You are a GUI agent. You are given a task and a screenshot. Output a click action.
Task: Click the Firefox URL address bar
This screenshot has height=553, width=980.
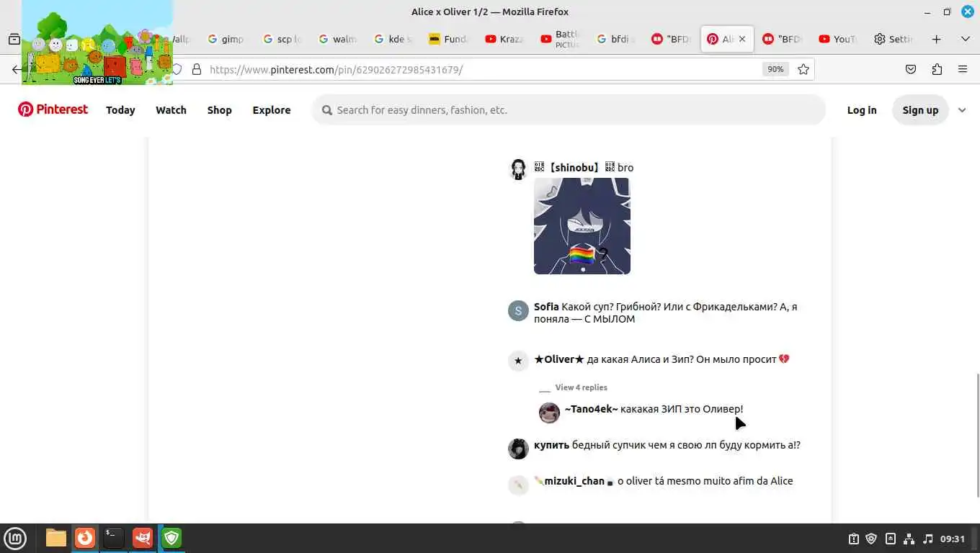(x=483, y=69)
